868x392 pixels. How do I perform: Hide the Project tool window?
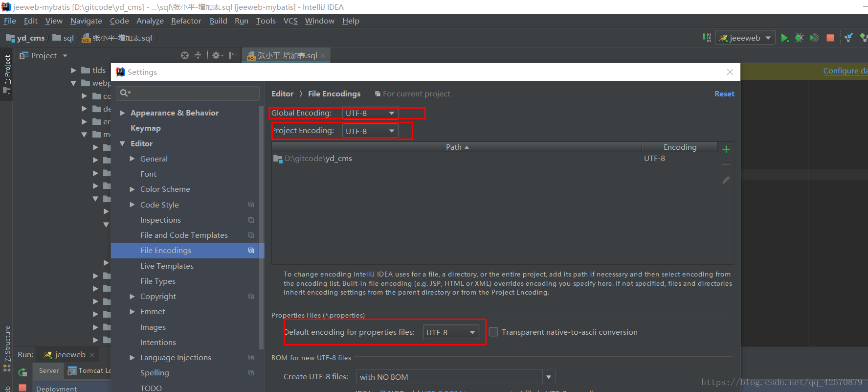[233, 55]
